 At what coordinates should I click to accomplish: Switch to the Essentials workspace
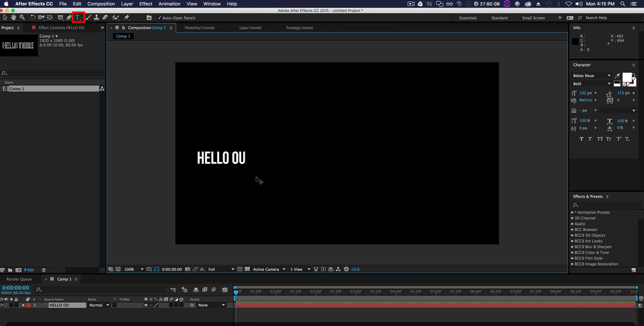coord(468,18)
